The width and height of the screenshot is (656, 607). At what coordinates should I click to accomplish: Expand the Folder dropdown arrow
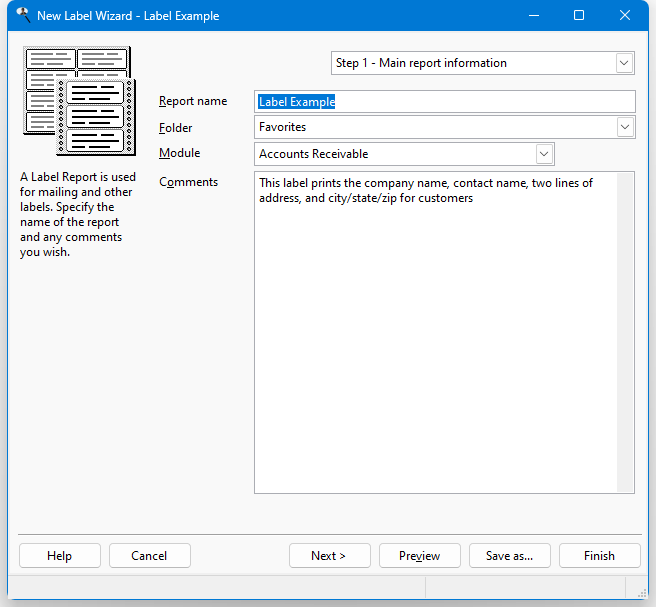pos(625,127)
